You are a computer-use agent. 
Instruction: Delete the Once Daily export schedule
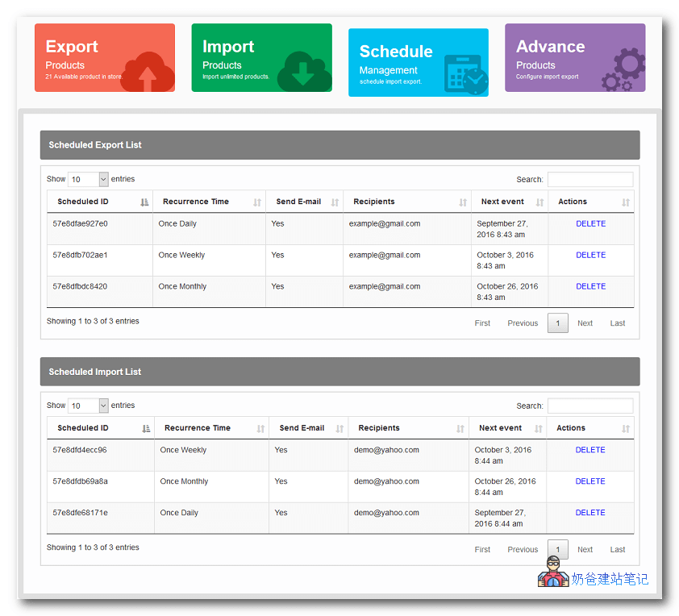(590, 224)
